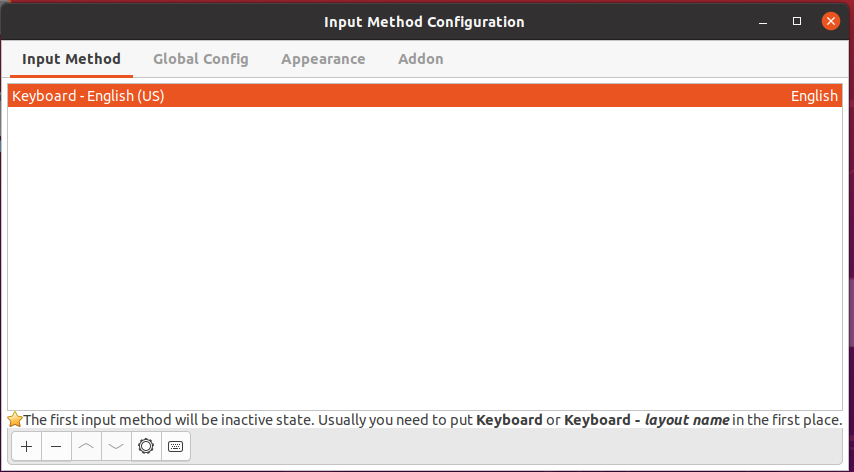
Task: Move selected input method up
Action: pyautogui.click(x=86, y=446)
